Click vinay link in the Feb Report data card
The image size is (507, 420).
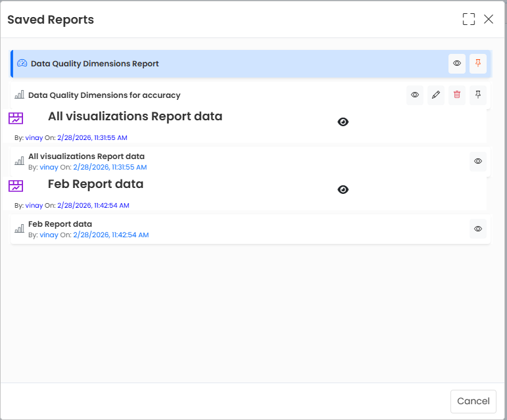pyautogui.click(x=49, y=235)
